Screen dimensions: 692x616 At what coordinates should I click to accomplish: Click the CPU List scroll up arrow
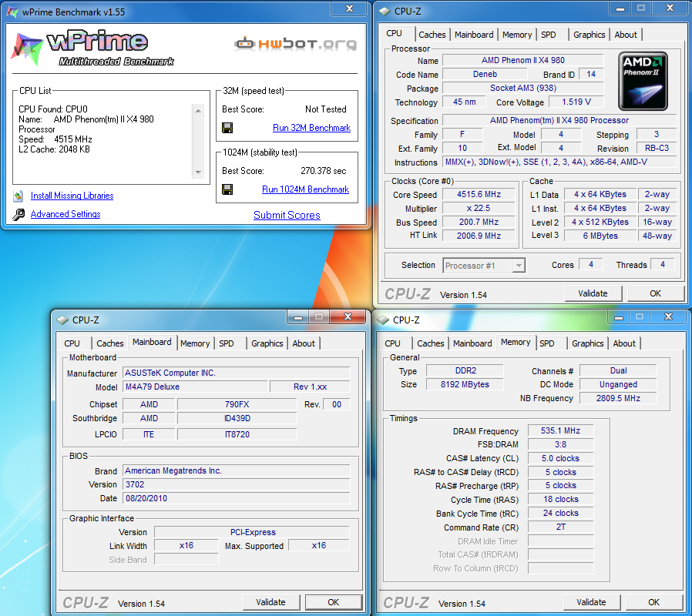199,111
